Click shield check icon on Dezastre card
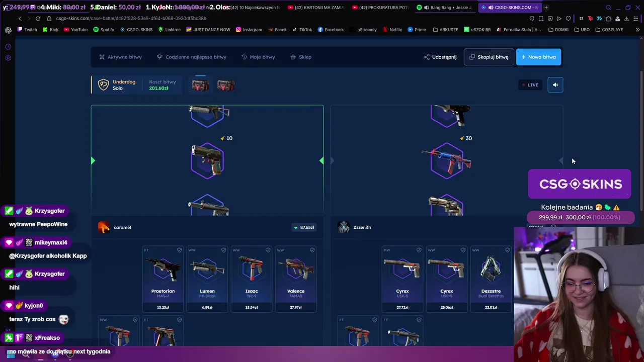Screen dimensions: 644x362 click(507, 250)
